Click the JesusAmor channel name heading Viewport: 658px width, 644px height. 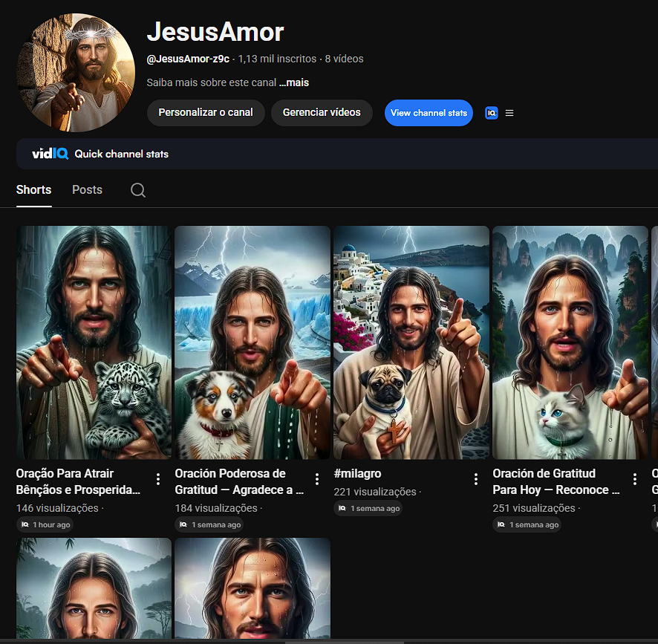coord(215,32)
